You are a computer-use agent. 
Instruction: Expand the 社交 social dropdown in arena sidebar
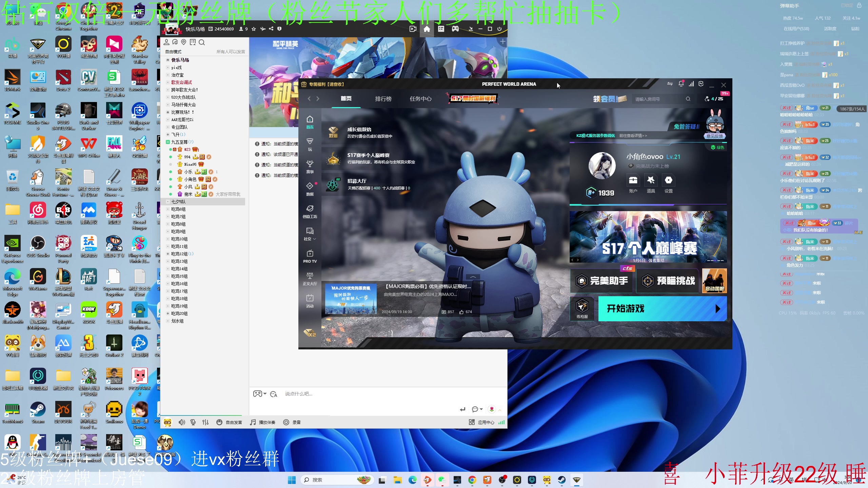pos(310,234)
